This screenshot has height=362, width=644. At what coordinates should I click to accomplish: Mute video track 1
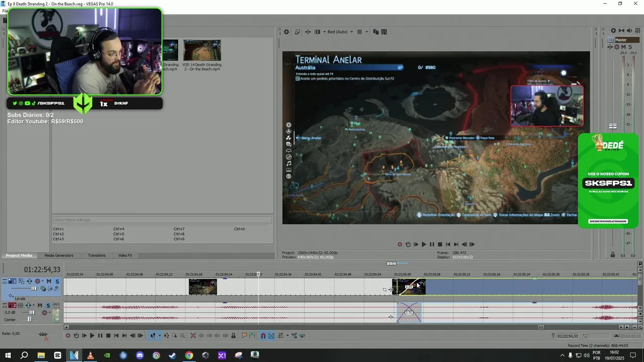[x=49, y=282]
